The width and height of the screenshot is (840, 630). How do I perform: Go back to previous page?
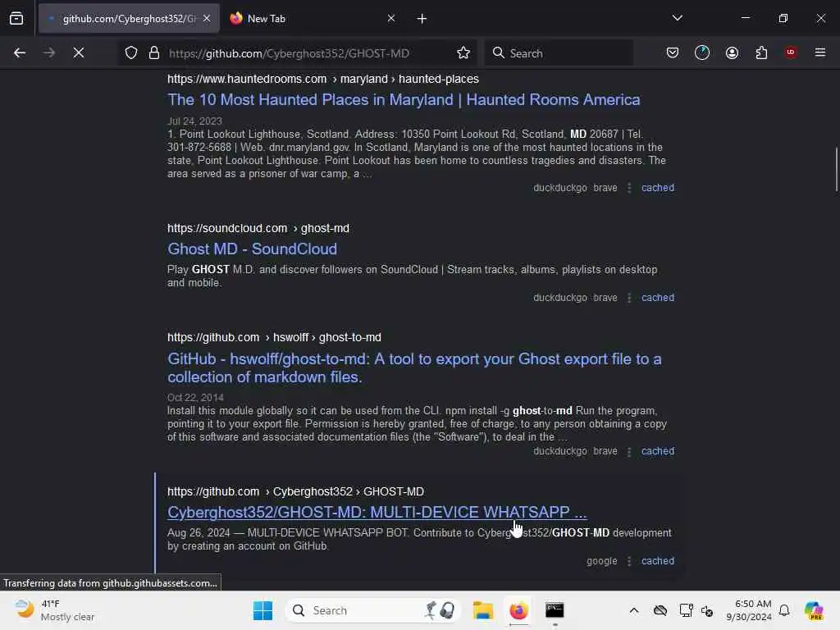[x=20, y=53]
